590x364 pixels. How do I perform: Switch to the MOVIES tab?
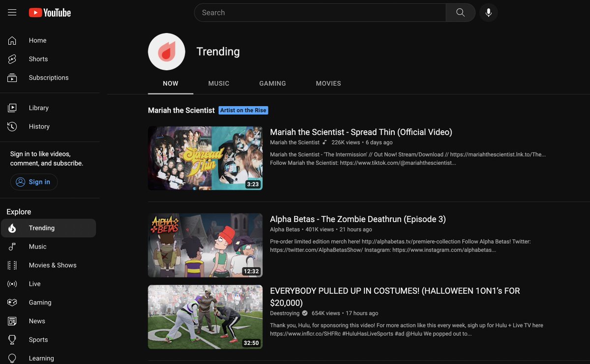click(x=328, y=84)
